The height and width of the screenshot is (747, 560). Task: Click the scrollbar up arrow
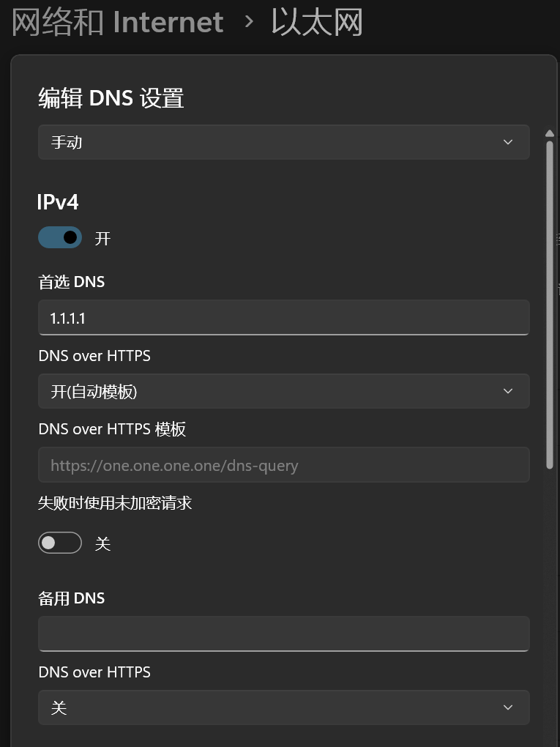coord(550,133)
